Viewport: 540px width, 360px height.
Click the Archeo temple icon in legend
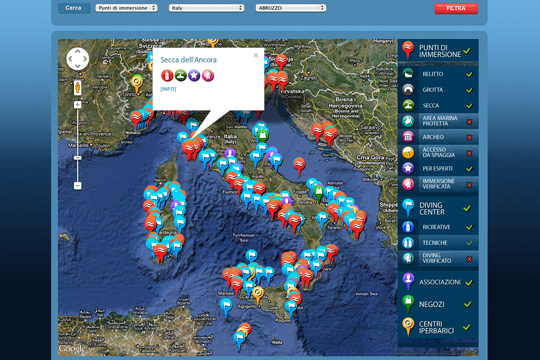408,137
